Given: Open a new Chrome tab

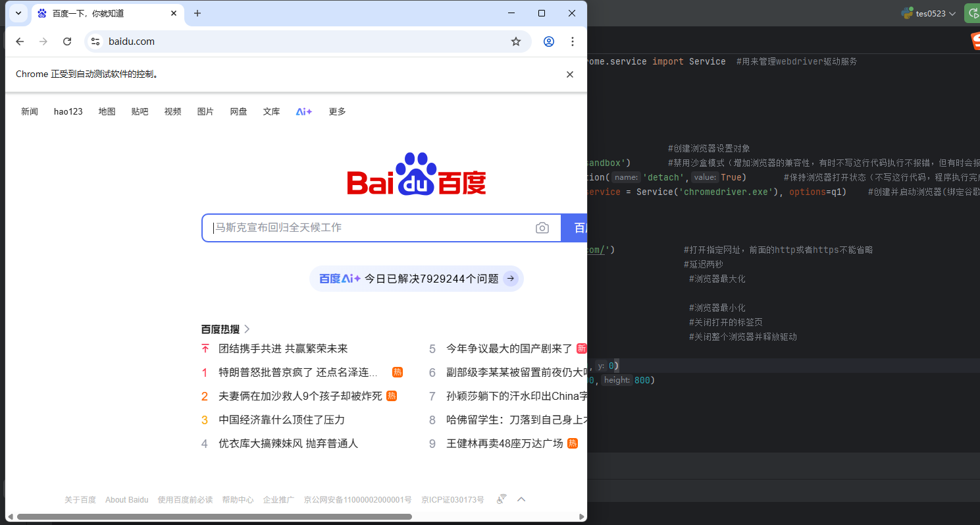Looking at the screenshot, I should click(x=197, y=13).
